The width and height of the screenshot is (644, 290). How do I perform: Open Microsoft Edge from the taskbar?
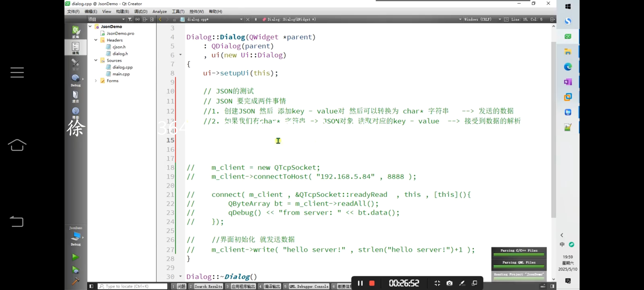pos(568,67)
